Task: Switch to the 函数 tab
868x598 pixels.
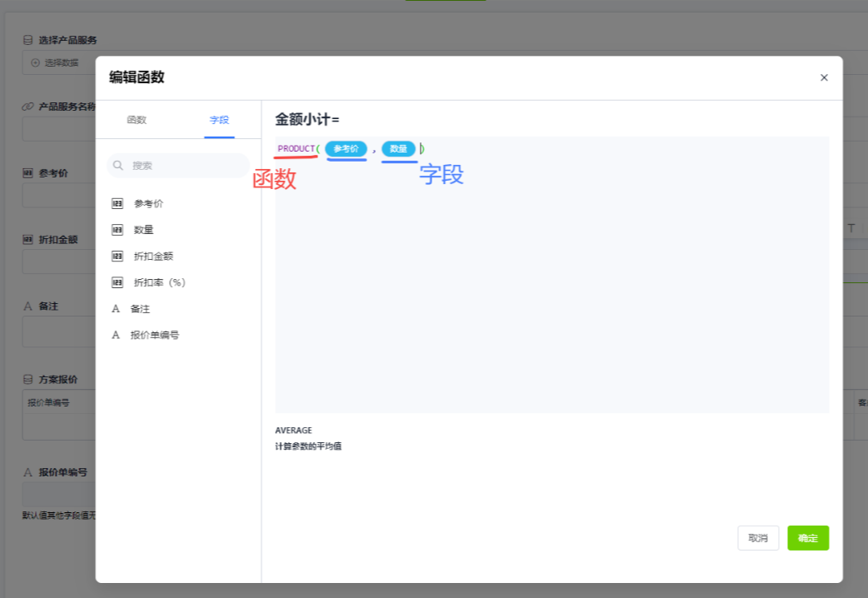Action: click(137, 120)
